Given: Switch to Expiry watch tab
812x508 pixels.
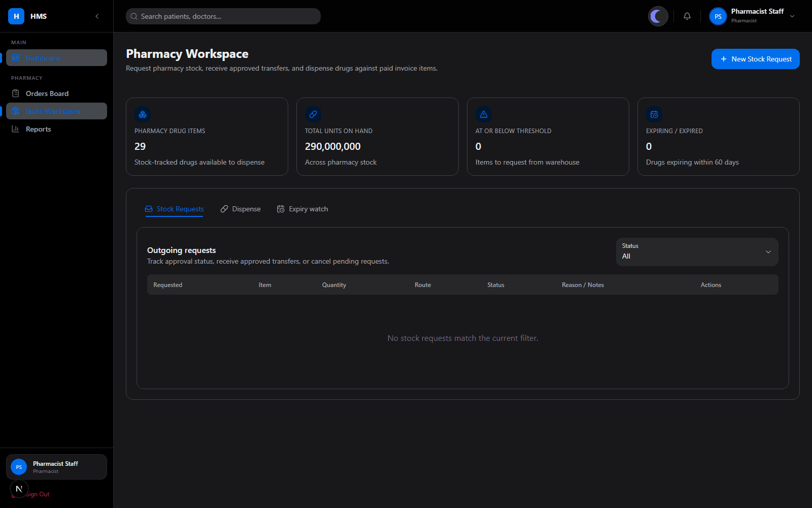Looking at the screenshot, I should click(x=302, y=209).
